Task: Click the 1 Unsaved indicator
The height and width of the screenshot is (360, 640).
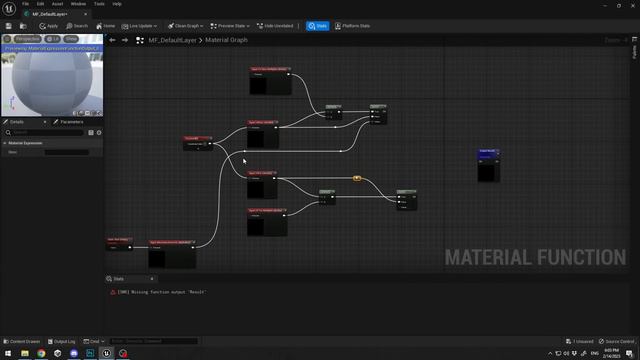Action: [580, 341]
